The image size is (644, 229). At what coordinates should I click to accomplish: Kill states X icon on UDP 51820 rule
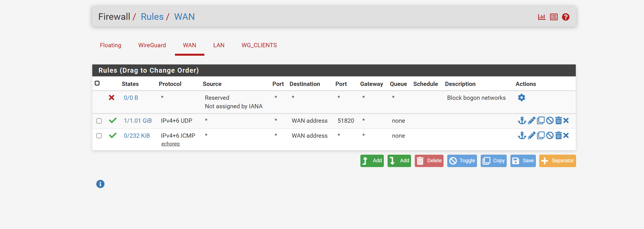pos(566,121)
